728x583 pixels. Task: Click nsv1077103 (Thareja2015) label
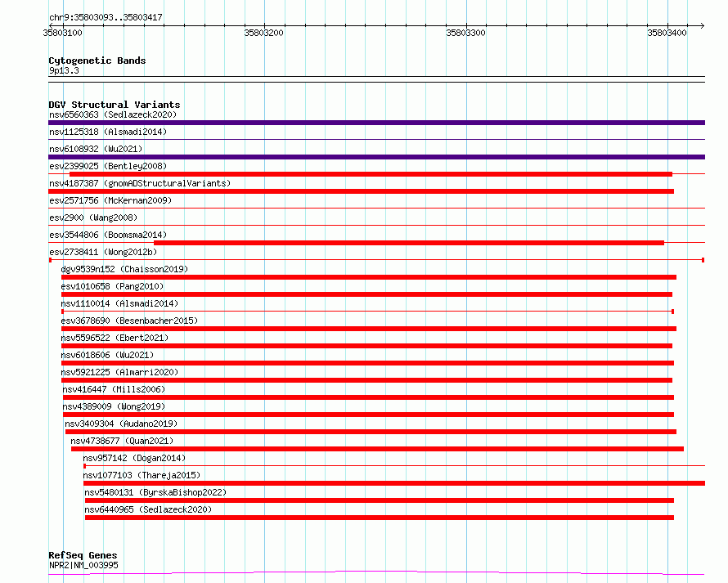click(x=142, y=475)
